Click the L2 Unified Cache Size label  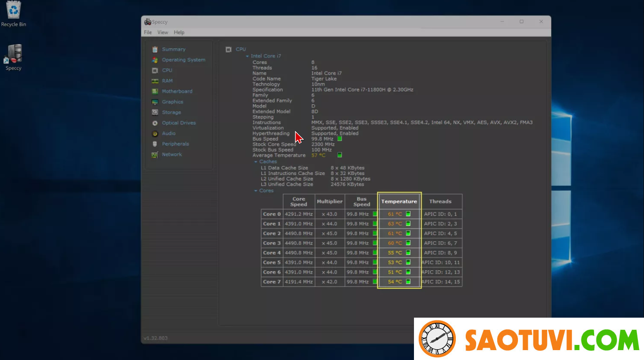click(x=287, y=179)
